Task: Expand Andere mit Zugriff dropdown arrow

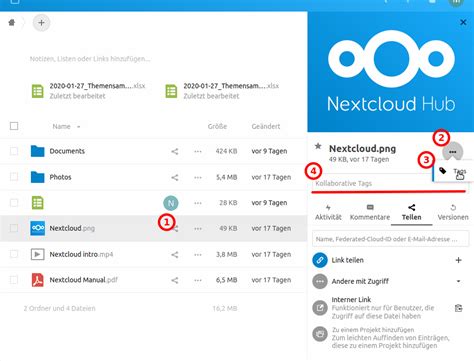Action: coord(458,281)
